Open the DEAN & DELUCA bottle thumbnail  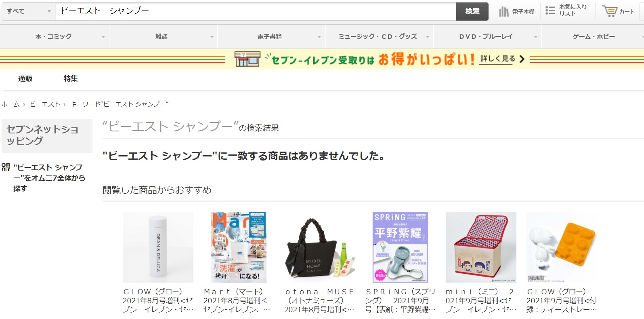158,247
